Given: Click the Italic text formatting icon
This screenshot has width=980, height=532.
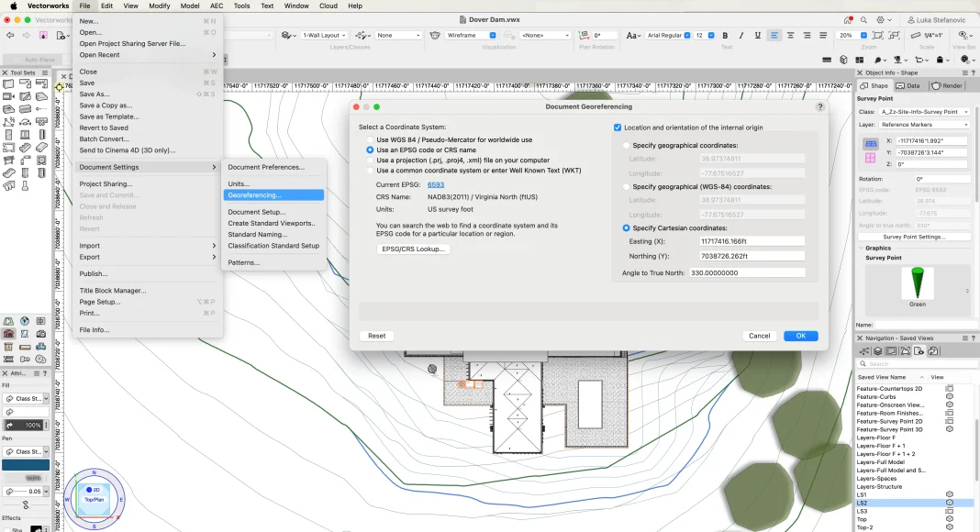Looking at the screenshot, I should (x=741, y=36).
